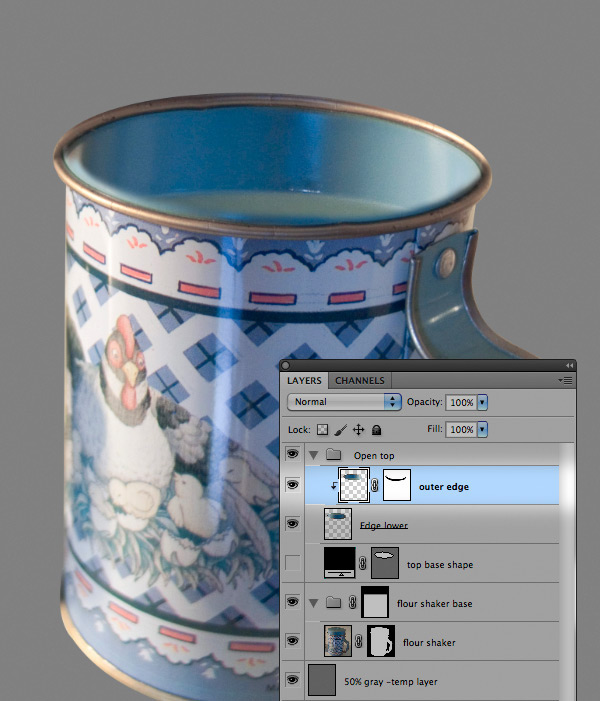The width and height of the screenshot is (600, 701).
Task: Click the Layers panel vertical scrollbar
Action: click(x=566, y=572)
